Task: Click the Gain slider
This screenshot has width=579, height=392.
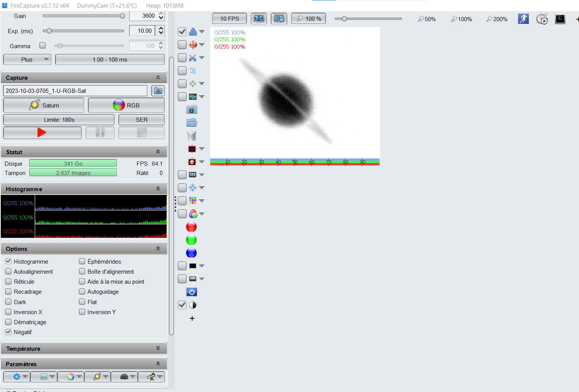Action: click(84, 16)
